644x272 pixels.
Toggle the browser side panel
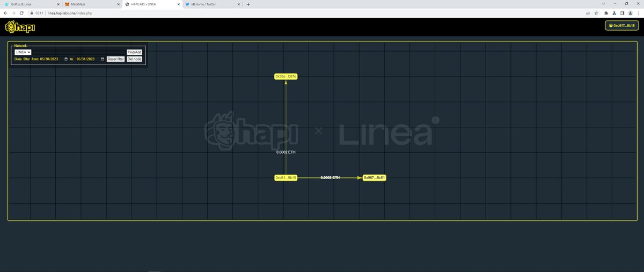click(x=623, y=13)
